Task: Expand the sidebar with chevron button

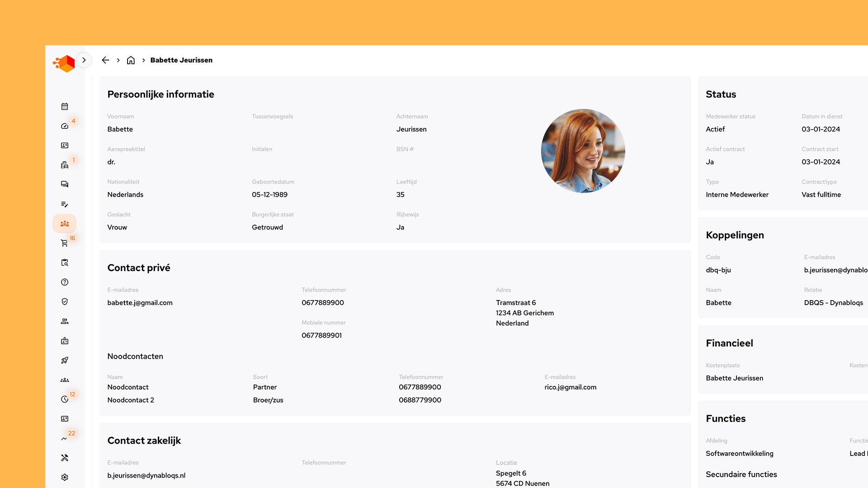Action: 84,60
